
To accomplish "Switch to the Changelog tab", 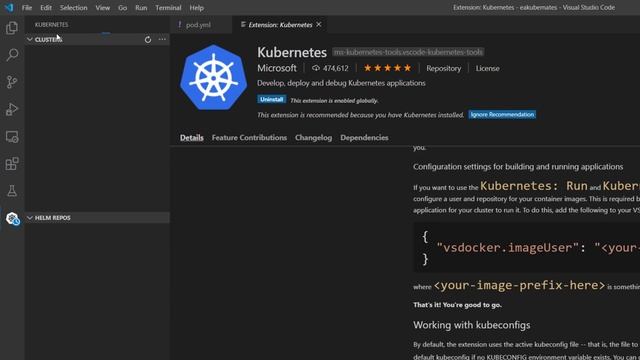I will click(x=313, y=138).
